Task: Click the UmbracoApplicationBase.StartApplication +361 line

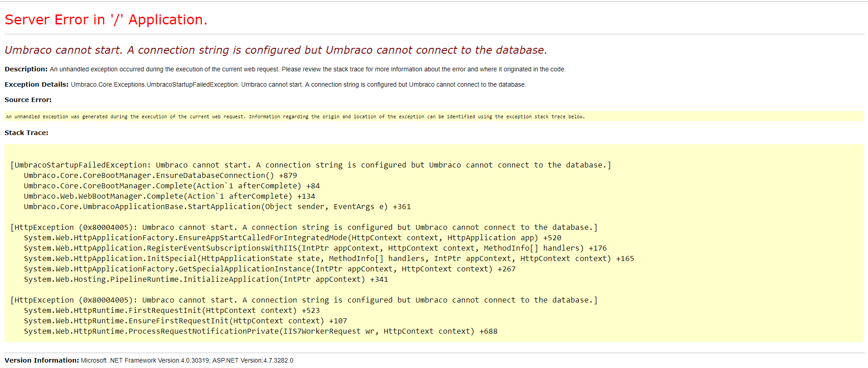Action: (217, 207)
